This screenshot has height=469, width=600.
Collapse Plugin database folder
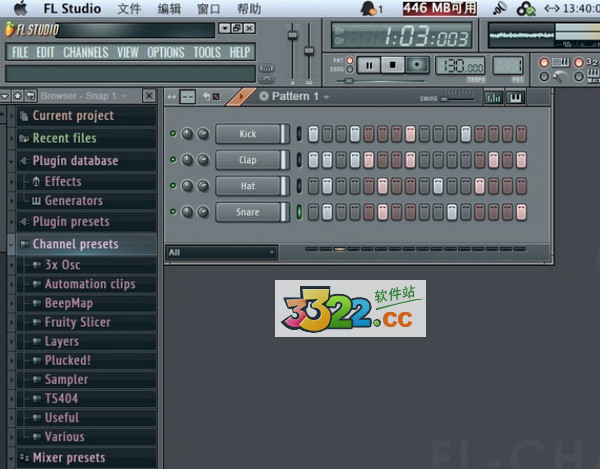coord(86,161)
